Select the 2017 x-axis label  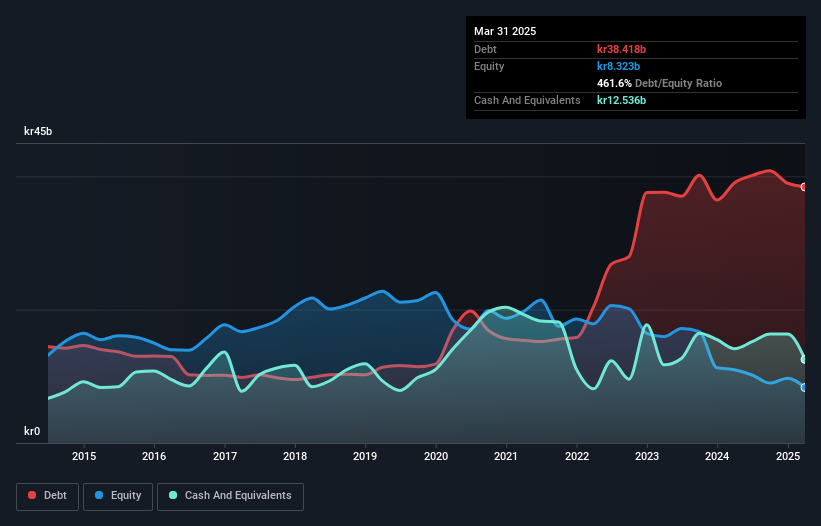tap(225, 457)
